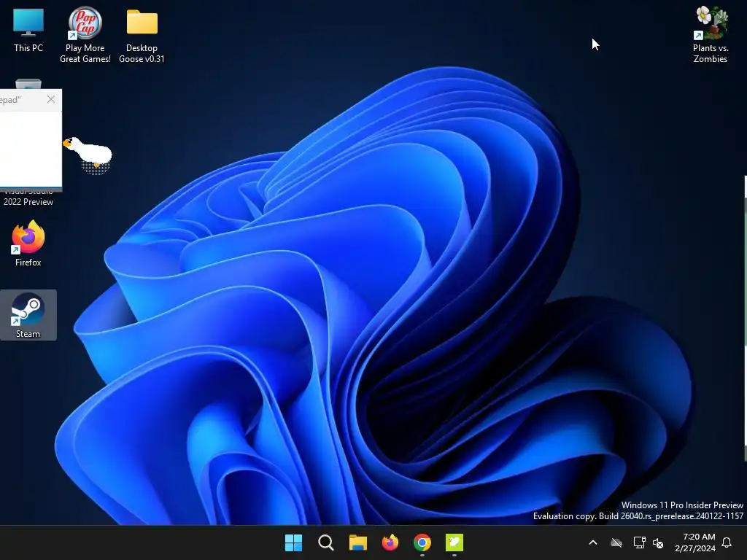This screenshot has height=560, width=747.
Task: Show hidden system tray icons
Action: point(593,542)
